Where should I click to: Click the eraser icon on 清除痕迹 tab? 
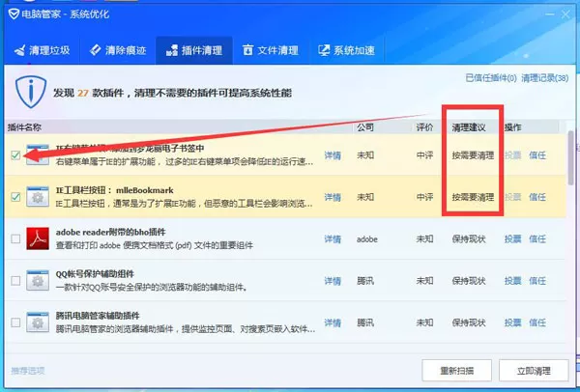tap(96, 50)
